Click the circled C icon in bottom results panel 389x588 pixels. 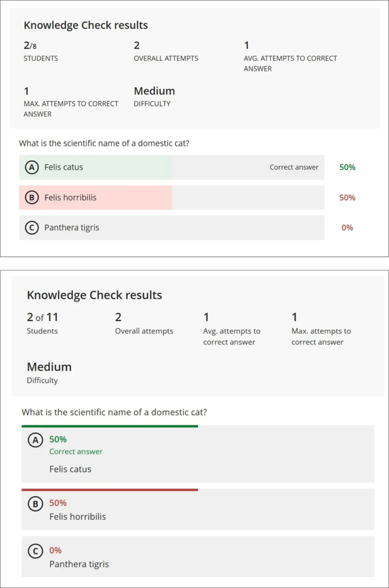tap(36, 551)
